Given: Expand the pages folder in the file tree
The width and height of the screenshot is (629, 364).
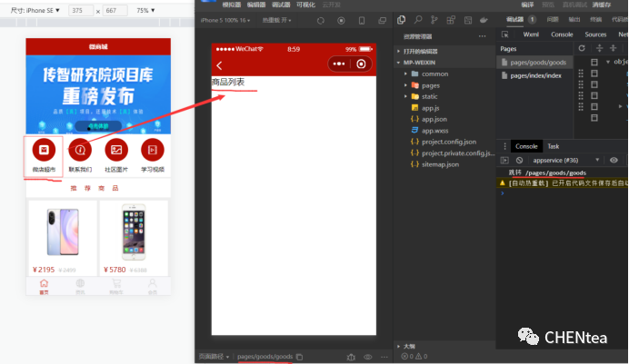Looking at the screenshot, I should click(x=430, y=84).
